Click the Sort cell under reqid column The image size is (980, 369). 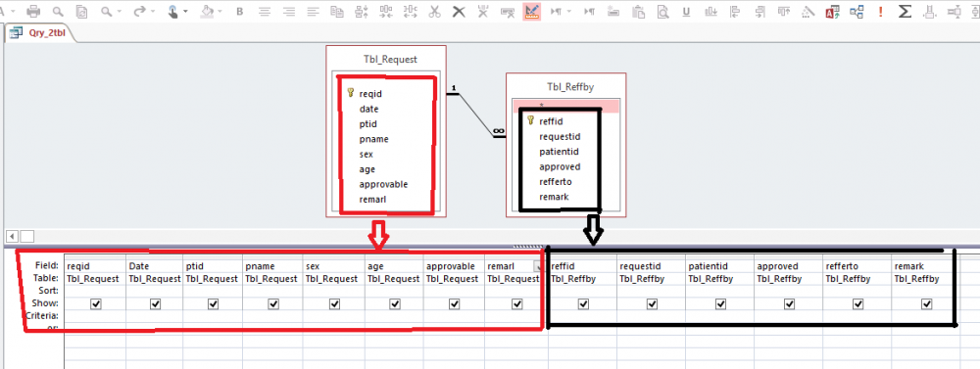(x=95, y=291)
